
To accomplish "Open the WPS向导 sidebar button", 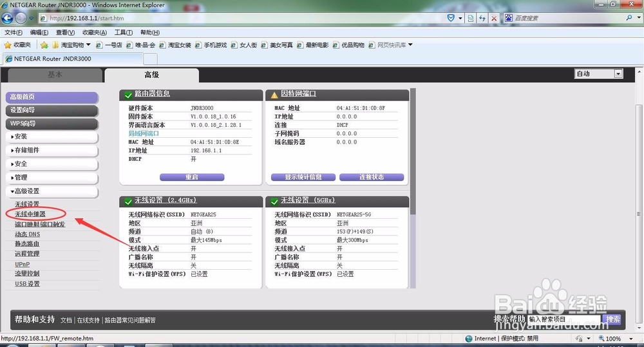I will coord(52,124).
